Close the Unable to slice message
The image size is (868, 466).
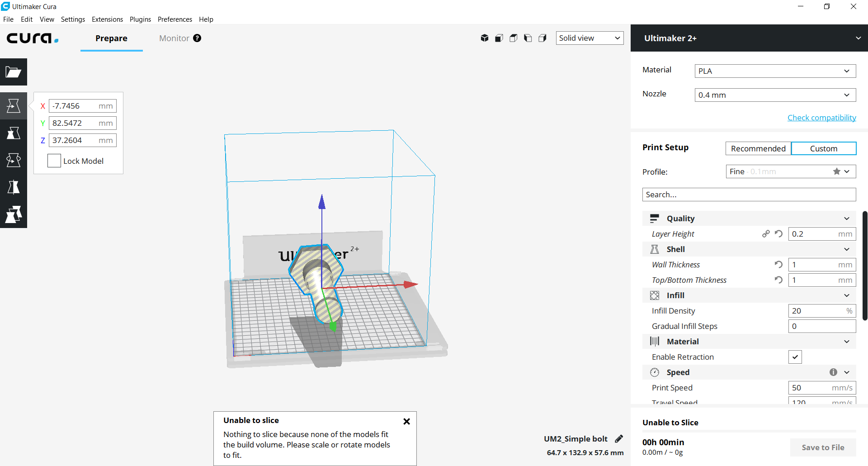click(x=406, y=421)
